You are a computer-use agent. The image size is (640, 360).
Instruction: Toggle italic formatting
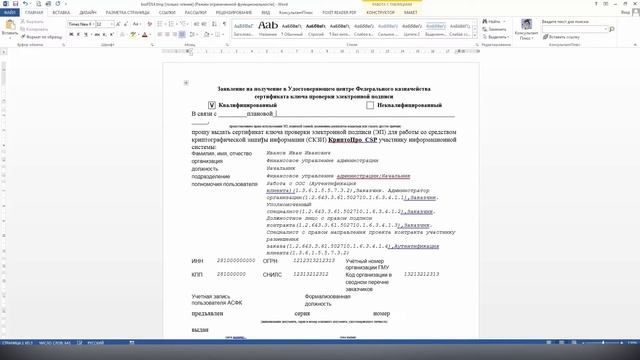point(78,35)
